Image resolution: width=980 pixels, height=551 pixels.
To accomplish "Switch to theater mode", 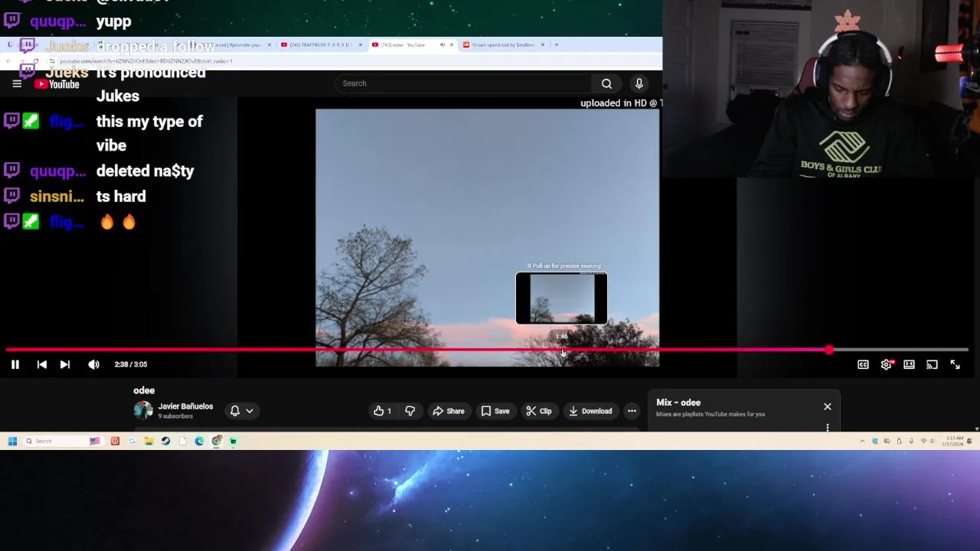I will coord(909,364).
